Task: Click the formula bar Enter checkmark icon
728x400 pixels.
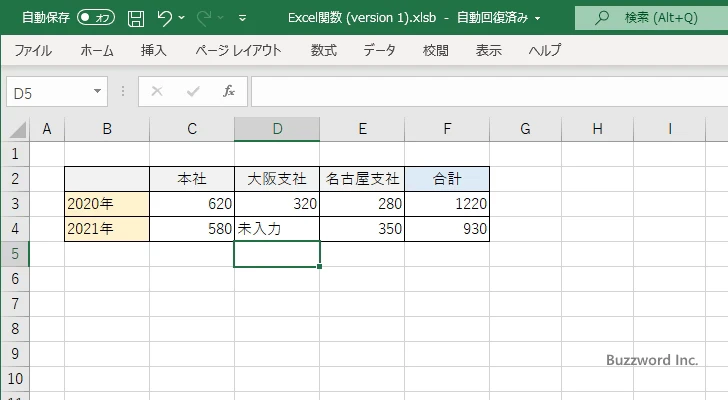Action: click(x=193, y=91)
